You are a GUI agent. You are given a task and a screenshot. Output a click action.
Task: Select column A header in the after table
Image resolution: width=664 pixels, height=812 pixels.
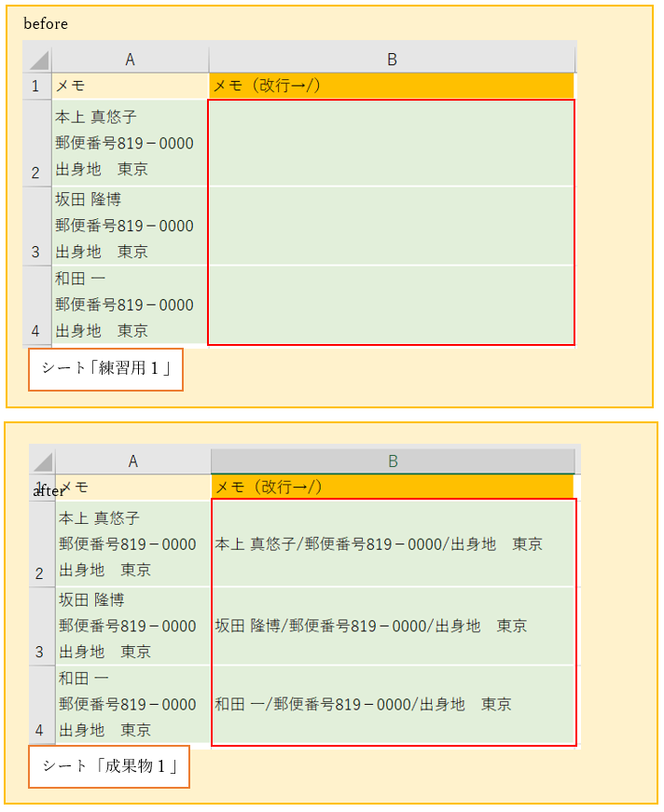coord(132,461)
